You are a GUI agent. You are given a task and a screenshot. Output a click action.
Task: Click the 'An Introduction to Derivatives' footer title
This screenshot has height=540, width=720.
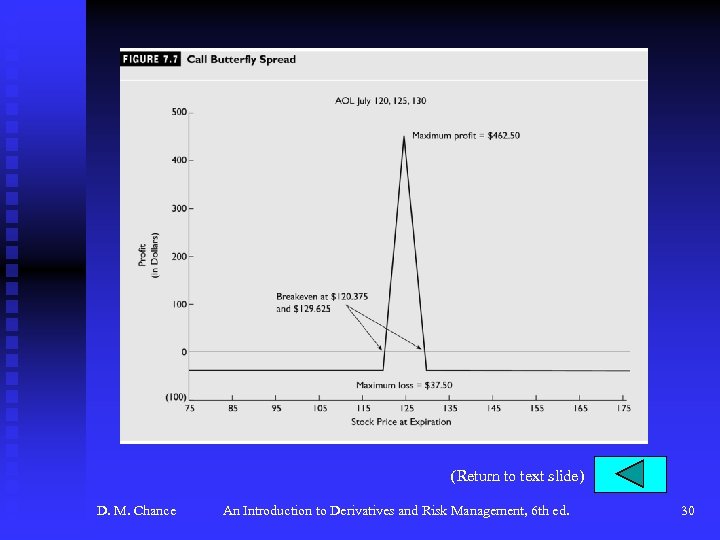coord(396,511)
